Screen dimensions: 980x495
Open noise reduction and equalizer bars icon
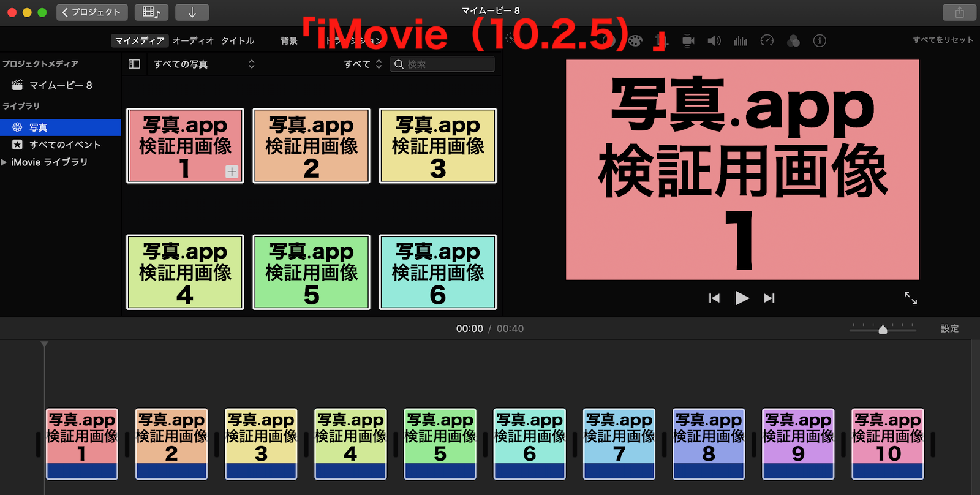741,40
